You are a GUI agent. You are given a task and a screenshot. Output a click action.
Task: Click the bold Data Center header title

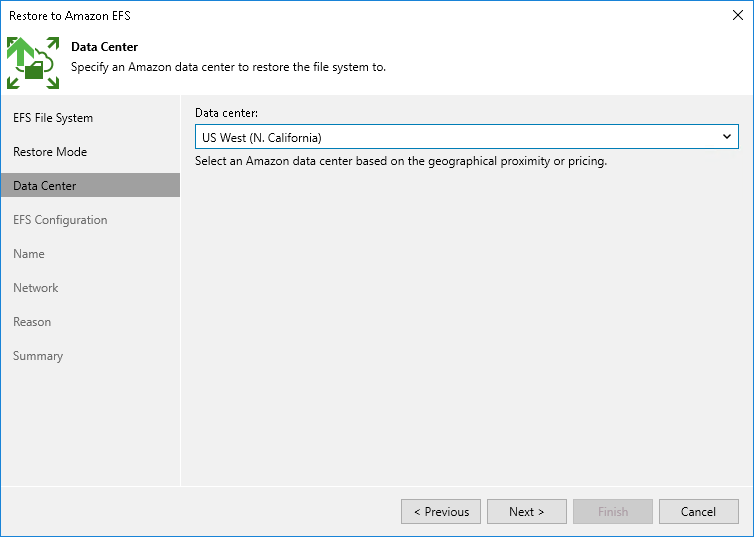[104, 47]
